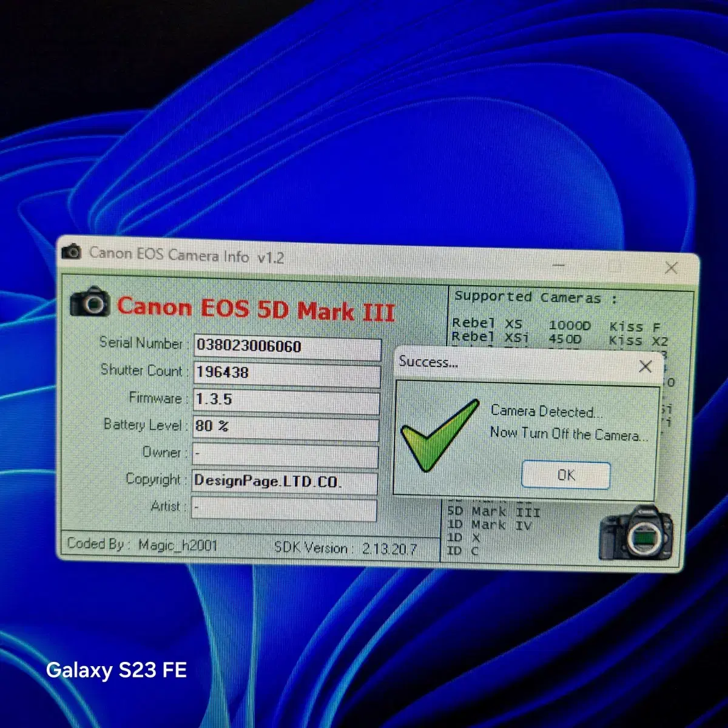Click the 'Shutter Count :' label
This screenshot has width=728, height=728.
click(144, 370)
